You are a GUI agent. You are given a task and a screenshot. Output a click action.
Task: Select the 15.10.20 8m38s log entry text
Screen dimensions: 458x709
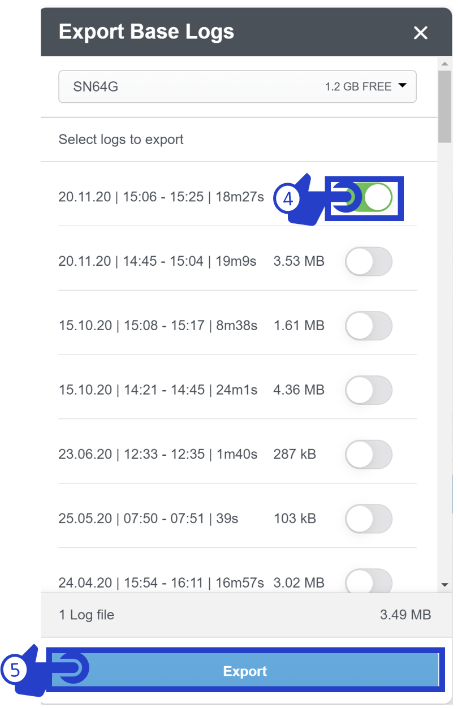tap(158, 326)
